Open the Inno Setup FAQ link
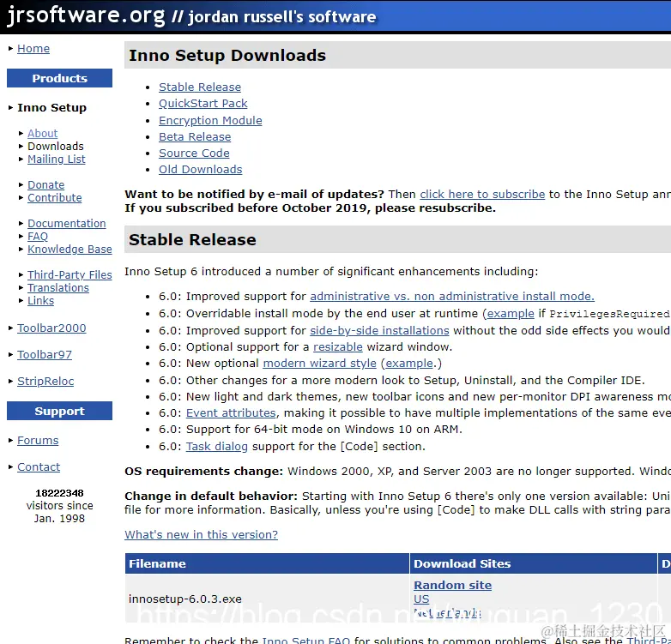 [x=306, y=641]
